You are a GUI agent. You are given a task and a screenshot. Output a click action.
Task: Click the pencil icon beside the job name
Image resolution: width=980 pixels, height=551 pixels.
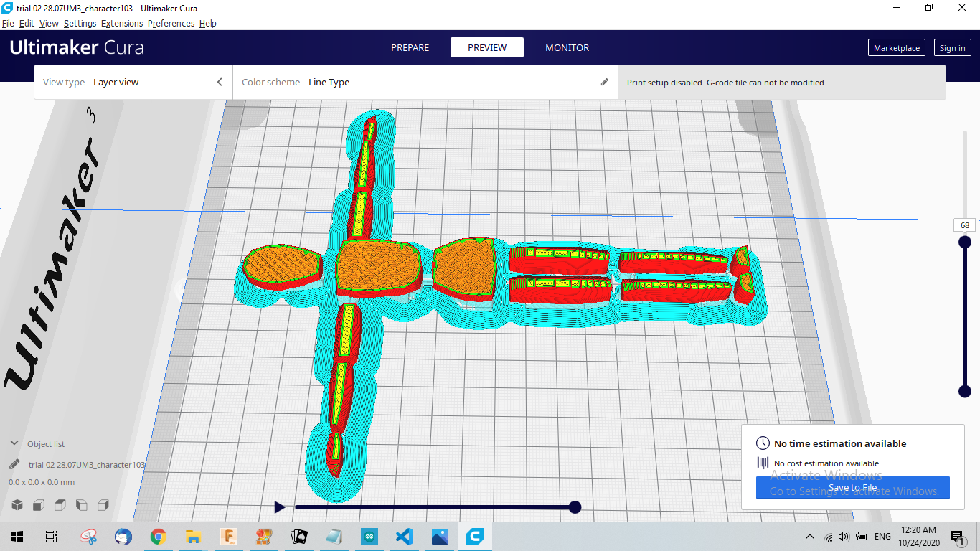click(x=15, y=464)
